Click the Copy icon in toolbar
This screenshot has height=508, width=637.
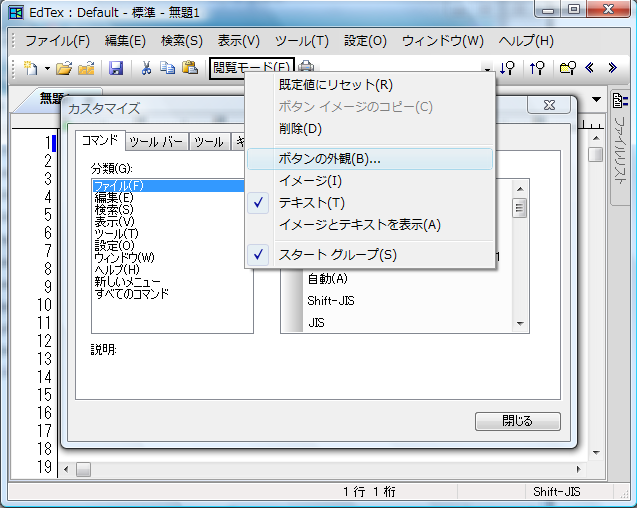tap(167, 68)
